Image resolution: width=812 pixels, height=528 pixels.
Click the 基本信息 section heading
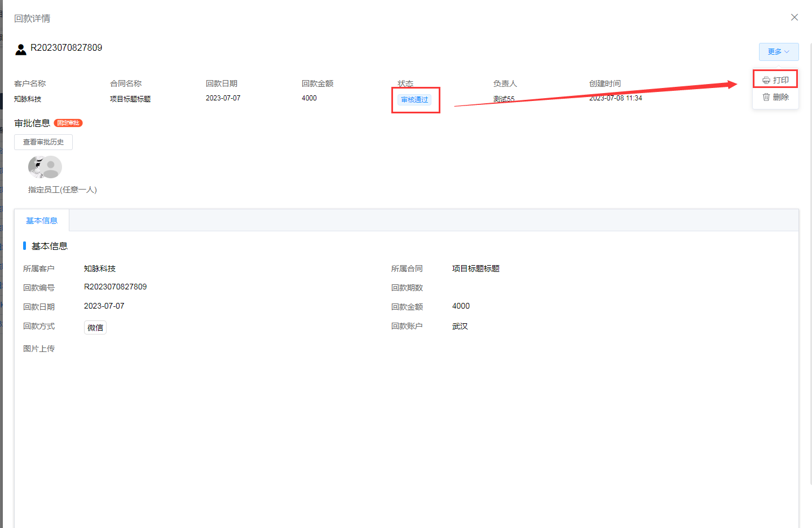pos(50,246)
